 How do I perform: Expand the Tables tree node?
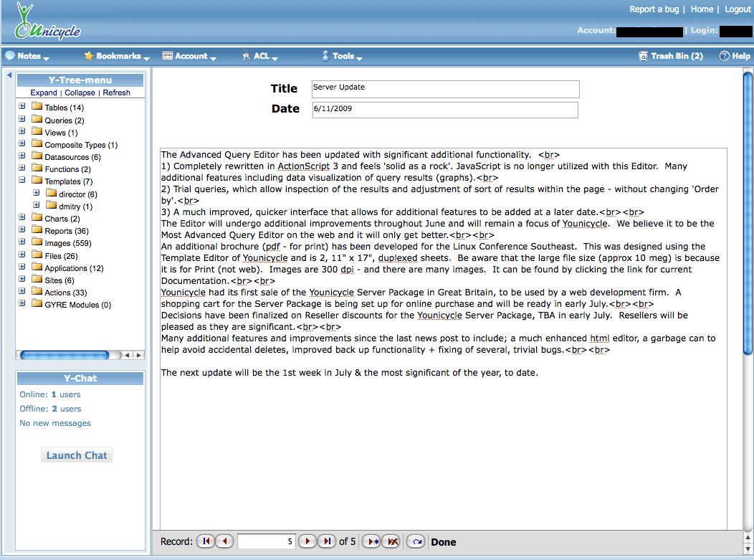point(22,107)
